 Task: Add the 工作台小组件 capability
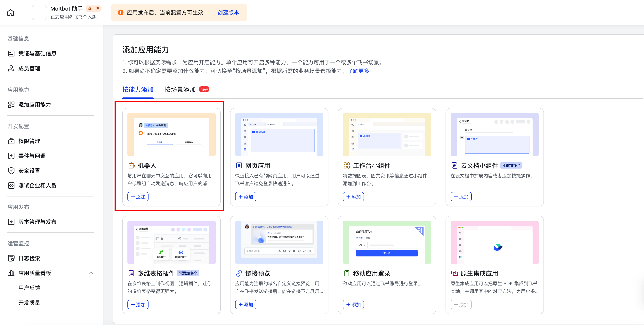coord(353,197)
